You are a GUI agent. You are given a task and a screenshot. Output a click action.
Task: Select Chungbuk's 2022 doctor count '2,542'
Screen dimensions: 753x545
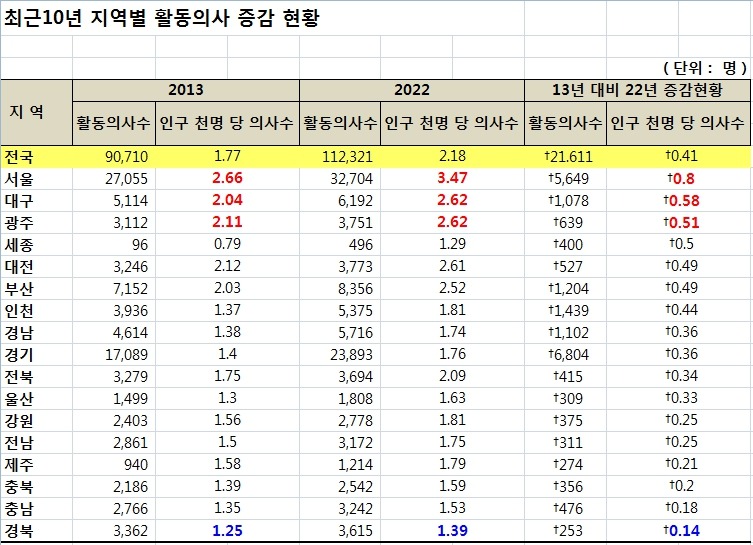(x=355, y=487)
